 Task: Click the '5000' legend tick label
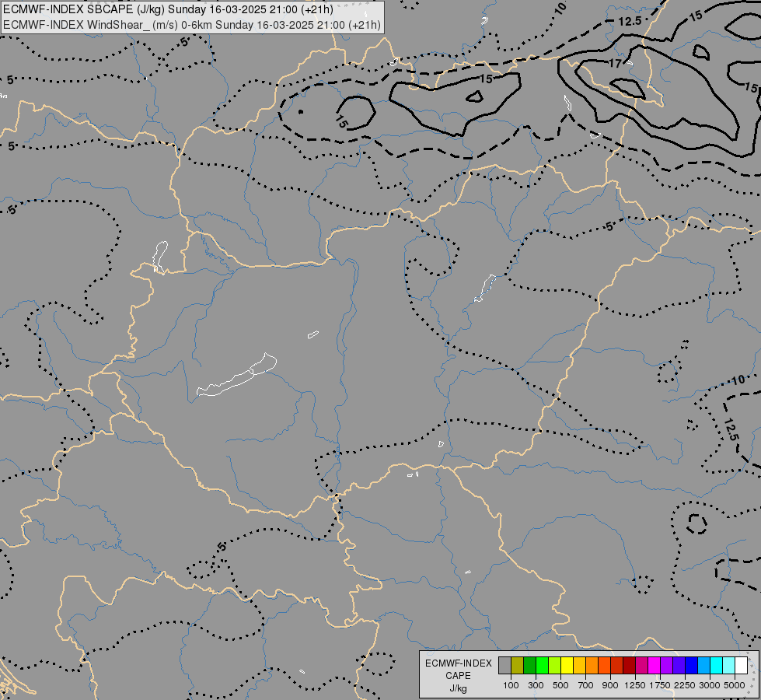(x=735, y=685)
